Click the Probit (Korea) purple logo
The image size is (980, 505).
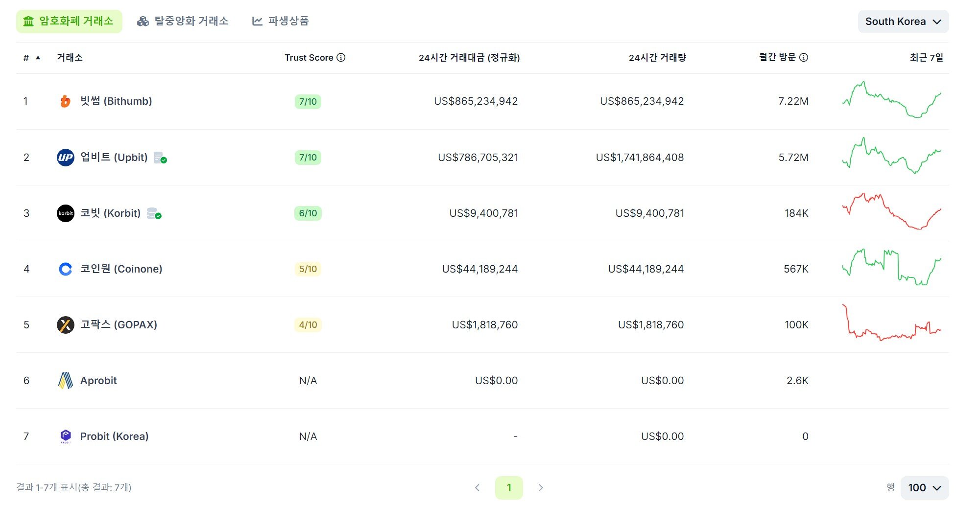click(x=65, y=436)
